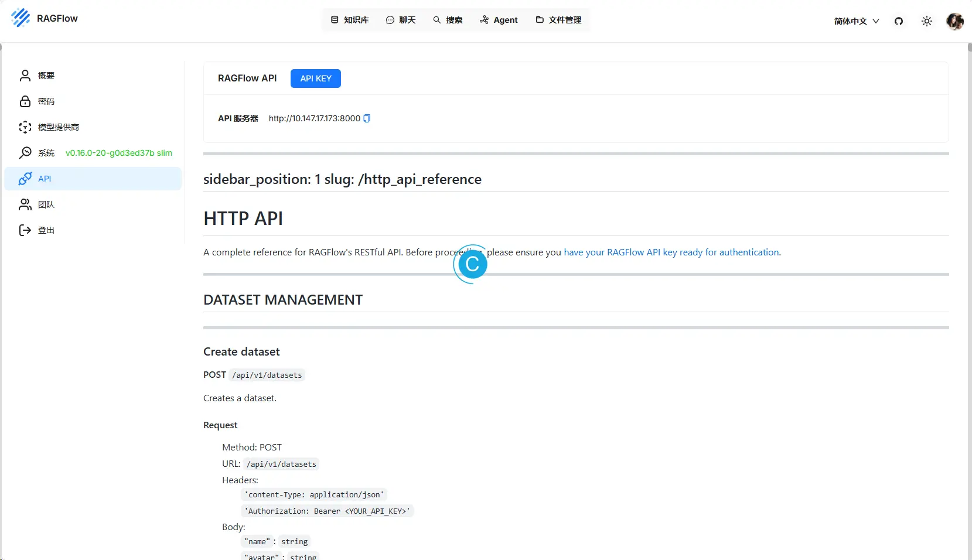Screen dimensions: 972x560
Task: Select API in the sidebar
Action: pos(93,179)
